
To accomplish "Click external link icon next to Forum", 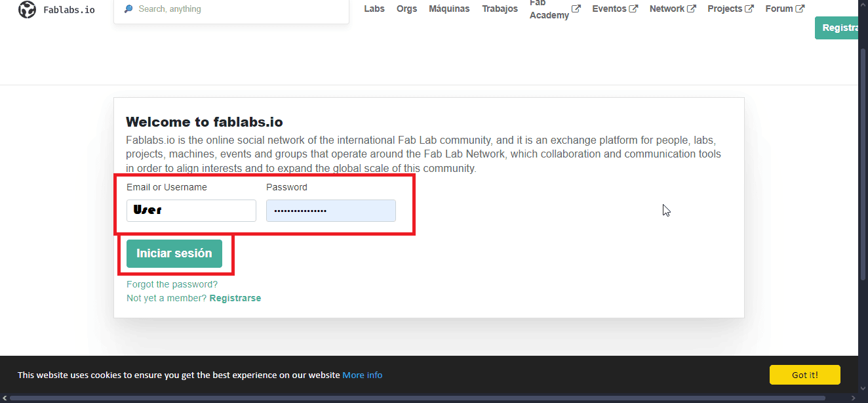I will [800, 9].
